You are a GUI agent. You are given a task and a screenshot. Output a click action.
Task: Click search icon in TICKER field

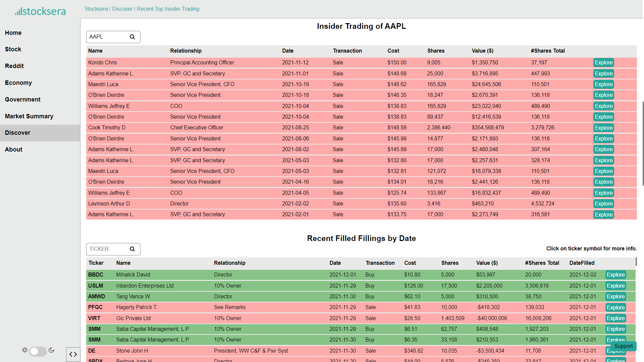pos(132,249)
